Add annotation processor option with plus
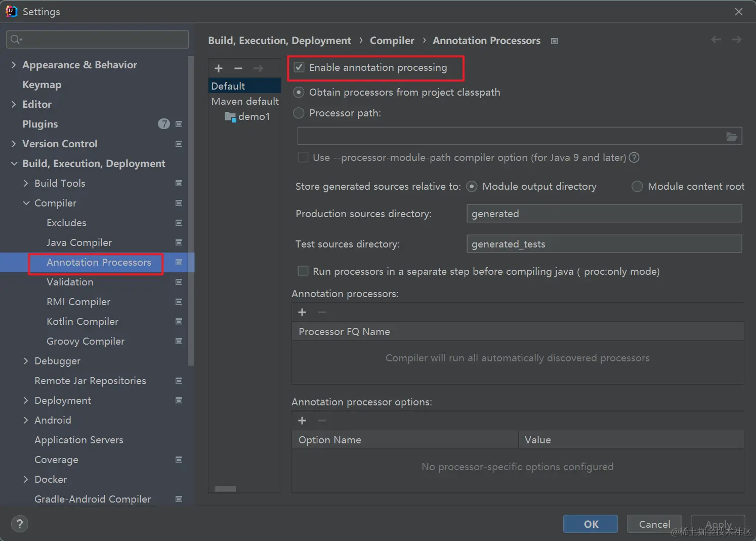The height and width of the screenshot is (541, 756). click(302, 421)
